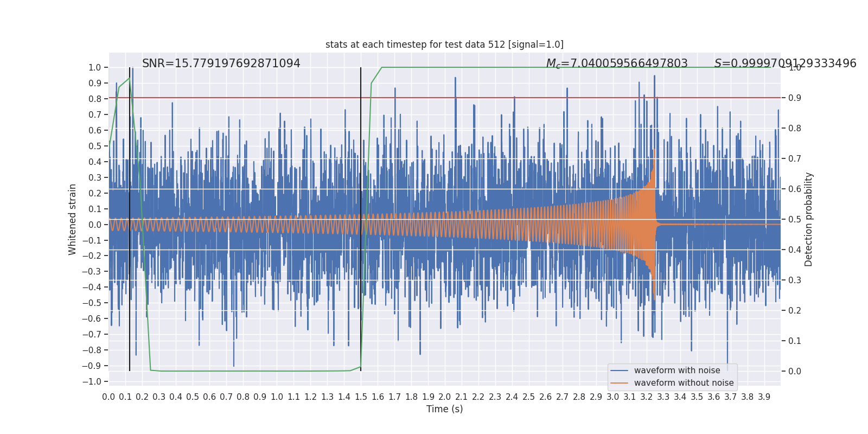Image resolution: width=868 pixels, height=434 pixels.
Task: Click the time axis tick label 1.5
Action: 361,397
